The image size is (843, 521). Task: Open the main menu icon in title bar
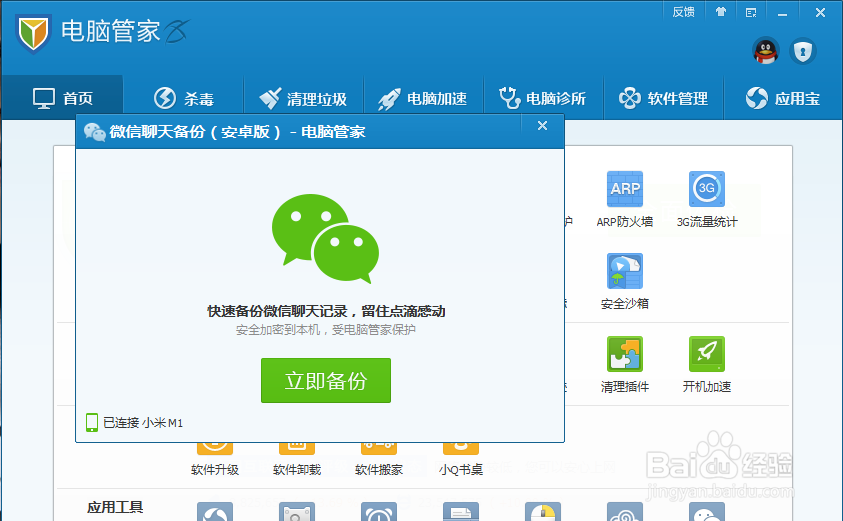751,12
